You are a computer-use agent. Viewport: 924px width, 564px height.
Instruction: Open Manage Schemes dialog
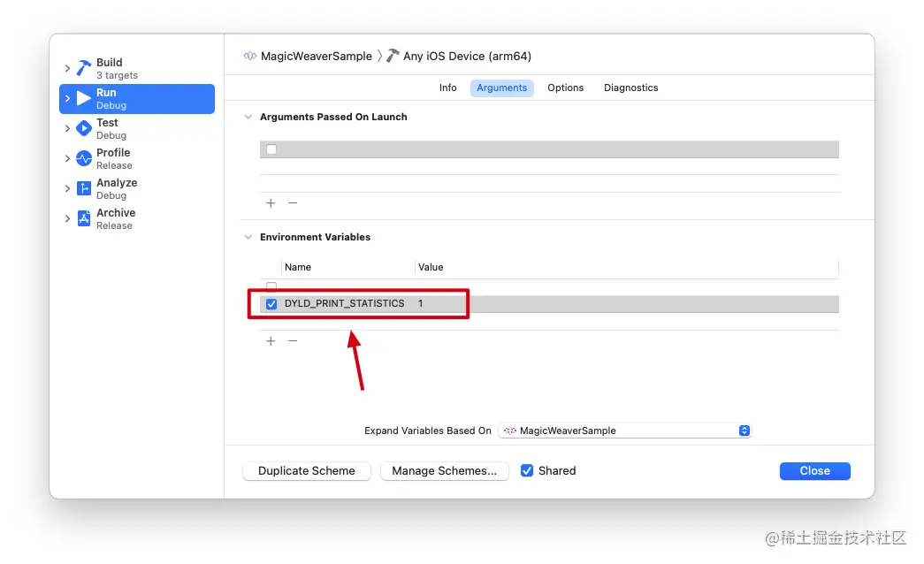(x=445, y=471)
